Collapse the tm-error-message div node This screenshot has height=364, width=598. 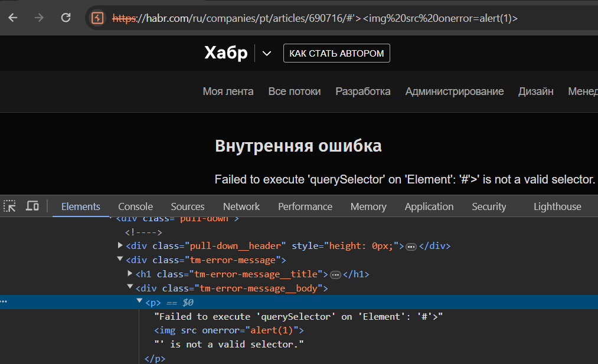click(x=120, y=260)
